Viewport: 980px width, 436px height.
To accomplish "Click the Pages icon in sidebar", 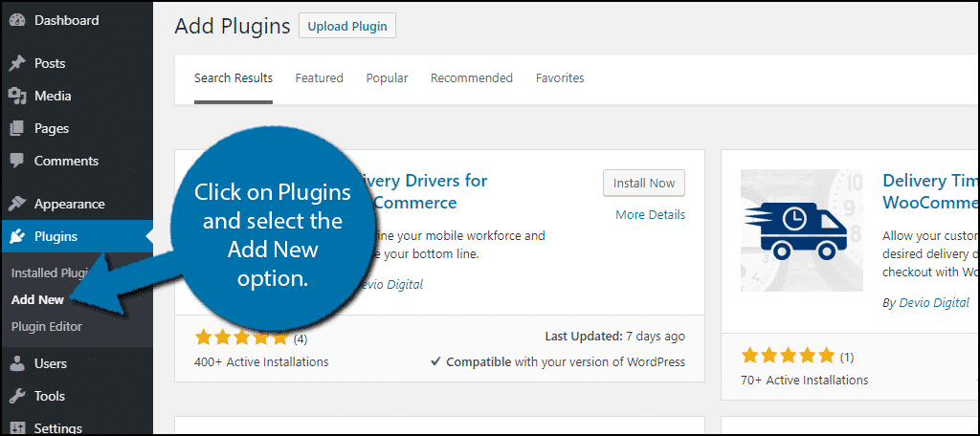I will [17, 129].
